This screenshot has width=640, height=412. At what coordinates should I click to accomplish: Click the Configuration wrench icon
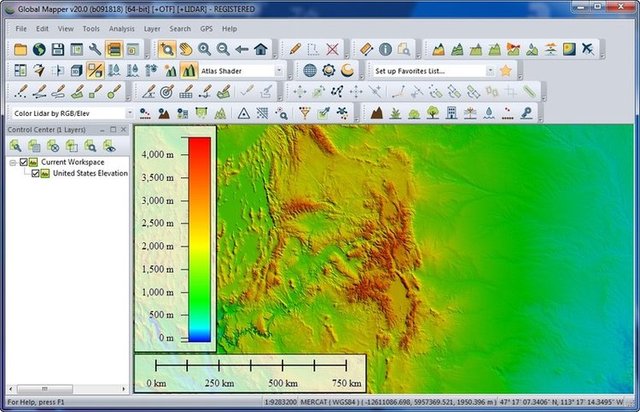95,49
